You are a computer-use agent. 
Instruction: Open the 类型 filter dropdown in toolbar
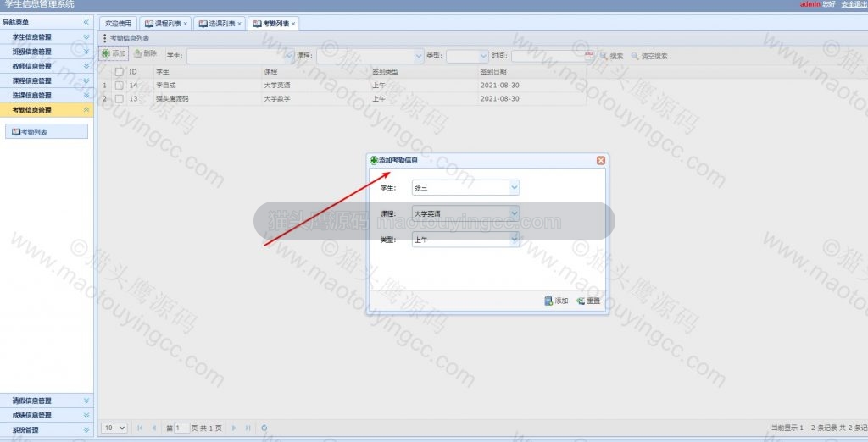483,56
